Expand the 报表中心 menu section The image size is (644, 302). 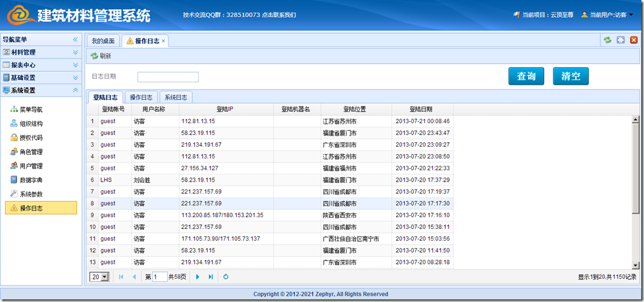coord(41,65)
